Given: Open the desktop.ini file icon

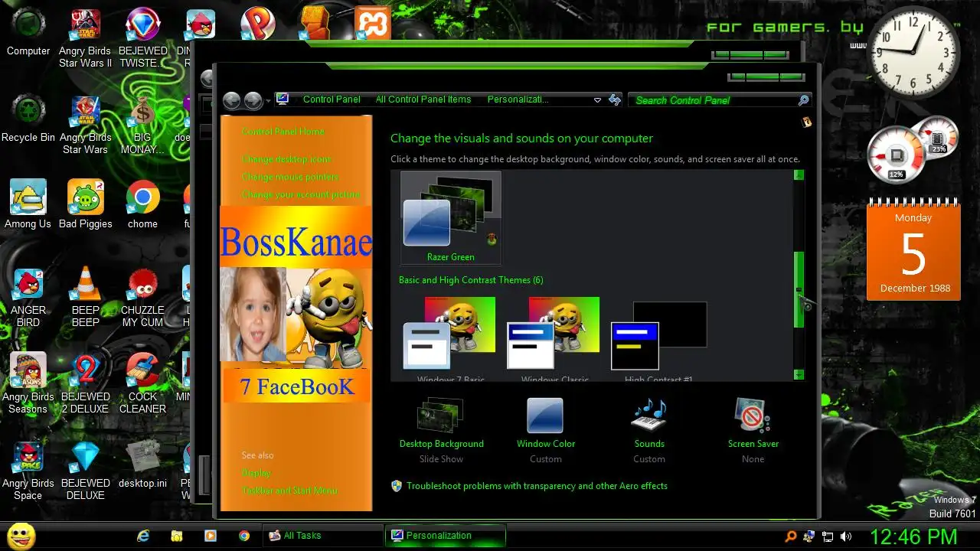Looking at the screenshot, I should click(142, 465).
